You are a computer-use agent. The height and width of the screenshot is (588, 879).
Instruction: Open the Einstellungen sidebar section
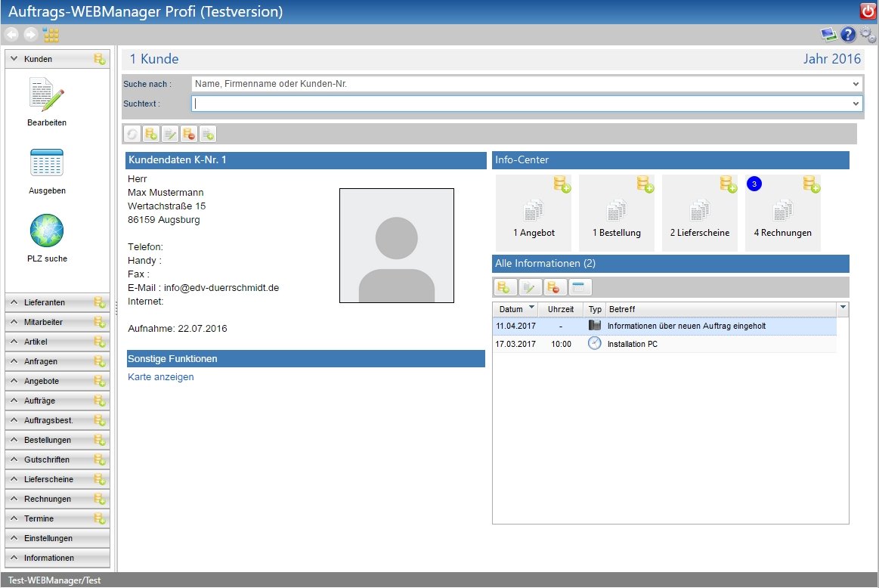coord(48,538)
